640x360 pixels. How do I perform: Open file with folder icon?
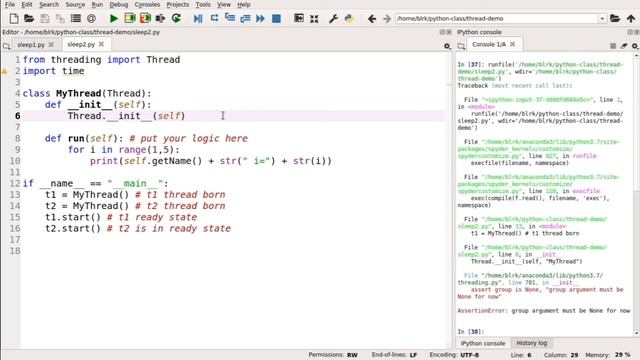pyautogui.click(x=29, y=18)
